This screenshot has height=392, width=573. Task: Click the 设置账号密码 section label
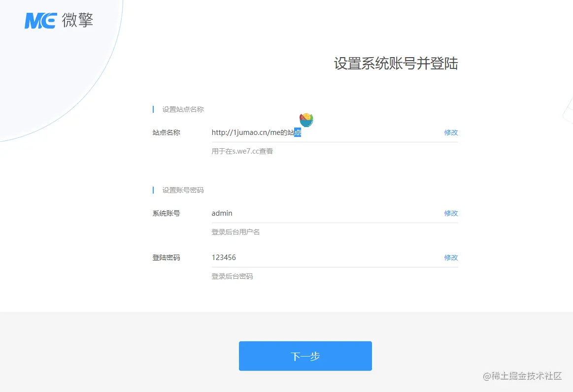pos(183,190)
